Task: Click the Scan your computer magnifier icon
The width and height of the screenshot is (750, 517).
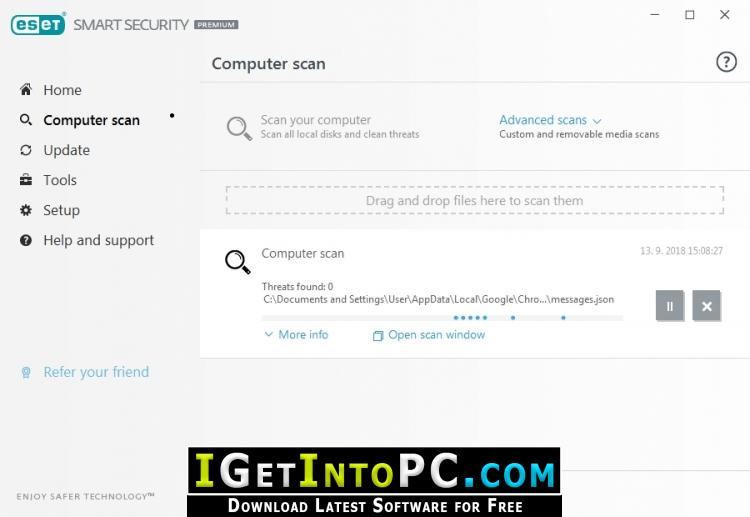Action: 239,128
